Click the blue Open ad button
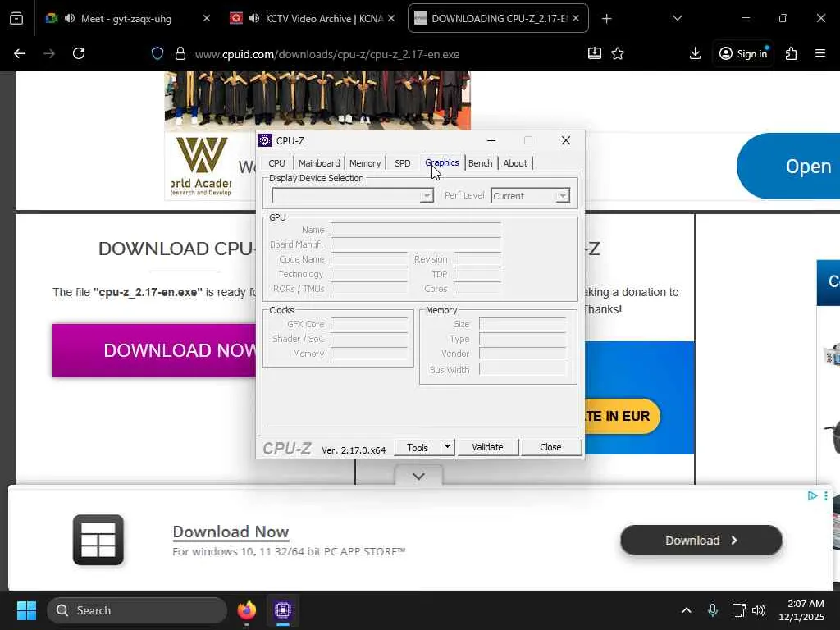This screenshot has width=840, height=630. point(788,166)
